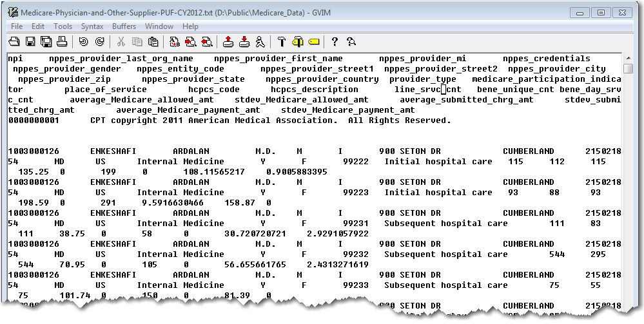The image size is (644, 324).
Task: Run the Make hammer icon
Action: (x=282, y=42)
